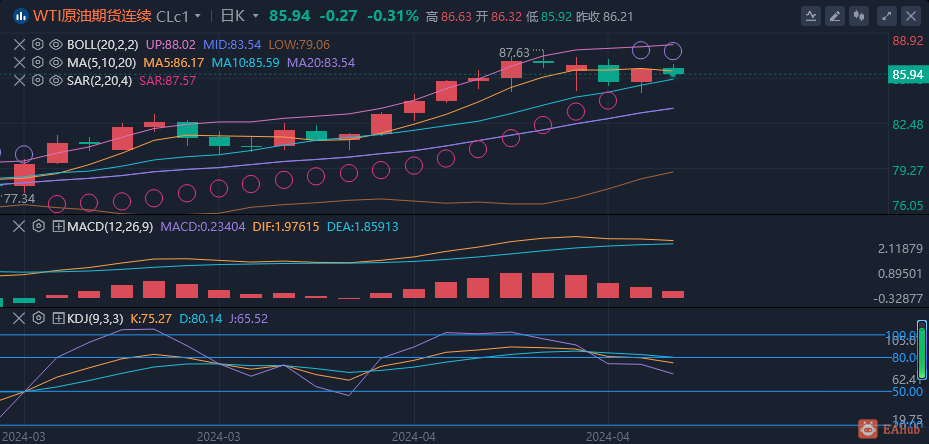Click the MA(5,10,20) indicator name

click(x=101, y=62)
